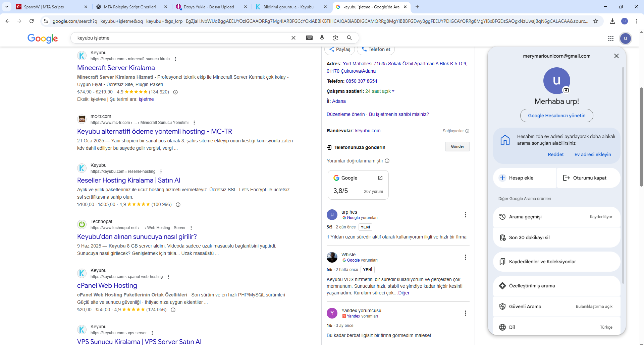Open tab search dropdown
This screenshot has width=644, height=345.
[x=7, y=7]
